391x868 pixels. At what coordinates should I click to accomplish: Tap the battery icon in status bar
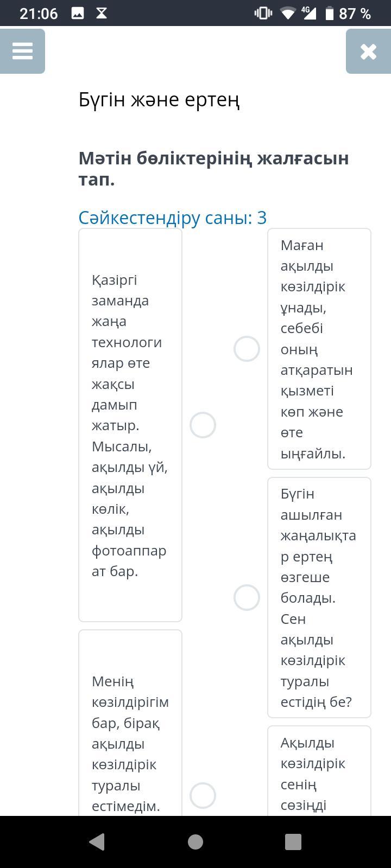329,14
